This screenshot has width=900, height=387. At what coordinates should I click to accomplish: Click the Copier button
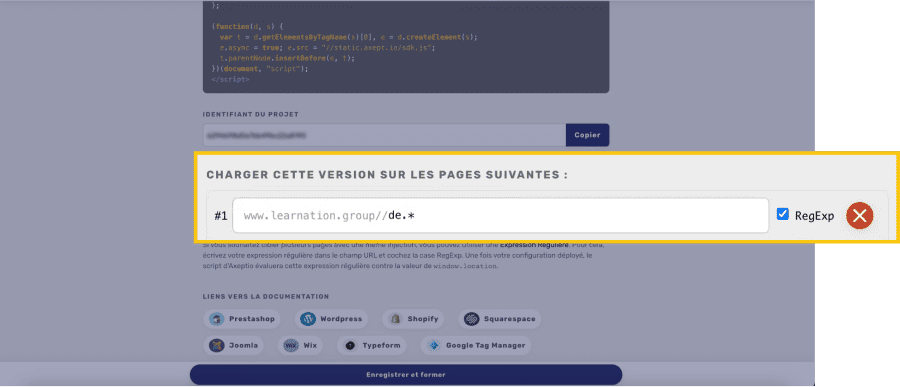(587, 136)
